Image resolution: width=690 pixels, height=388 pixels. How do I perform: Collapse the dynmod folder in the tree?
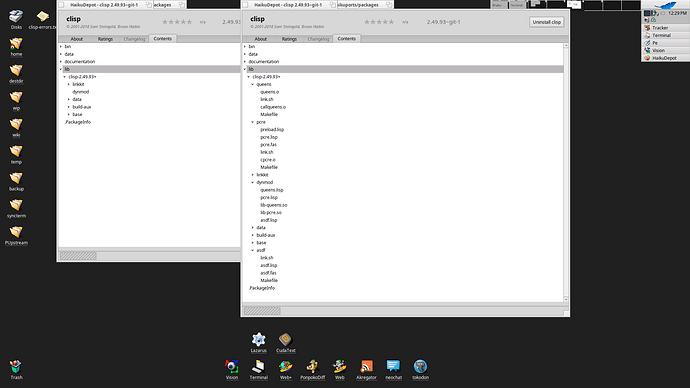pyautogui.click(x=253, y=182)
